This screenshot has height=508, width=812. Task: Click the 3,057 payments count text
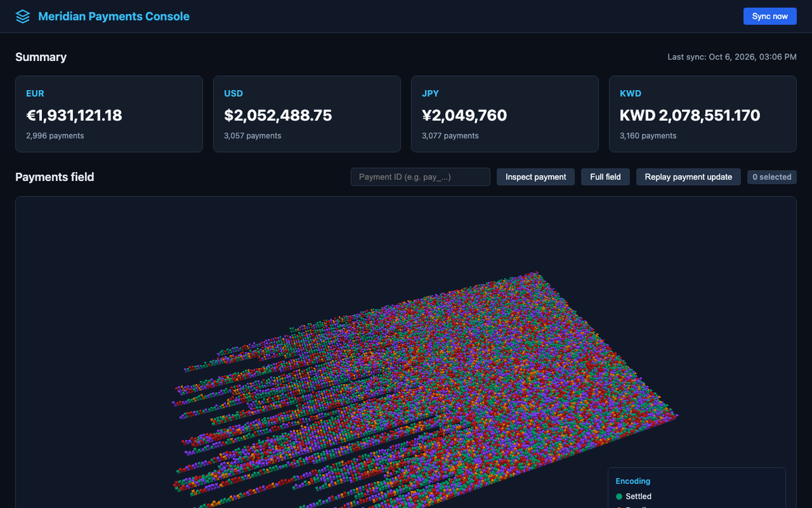pos(252,135)
